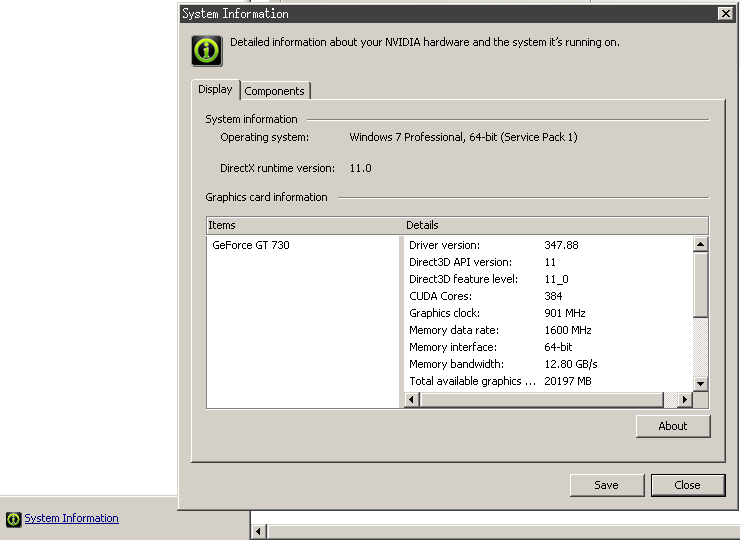Click the vertical scrollbar thumb in details list
Screen dimensions: 740x540
700,285
